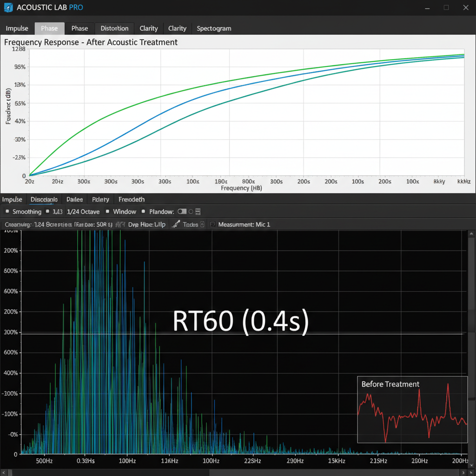
Task: Maximize the Acoustic Lab Pro window
Action: click(x=446, y=7)
